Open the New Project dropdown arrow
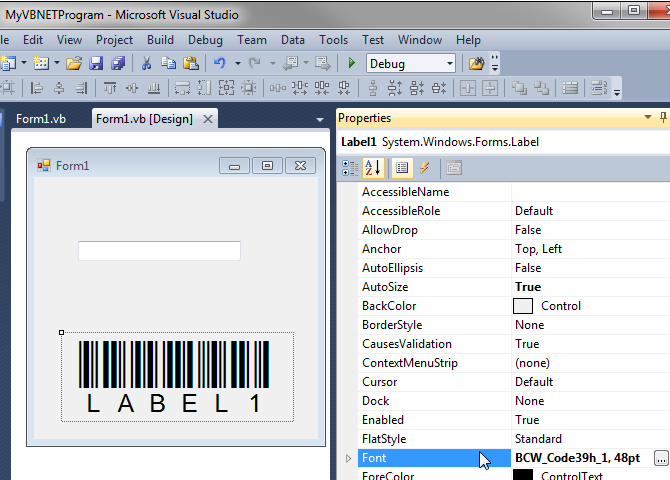 tap(24, 63)
